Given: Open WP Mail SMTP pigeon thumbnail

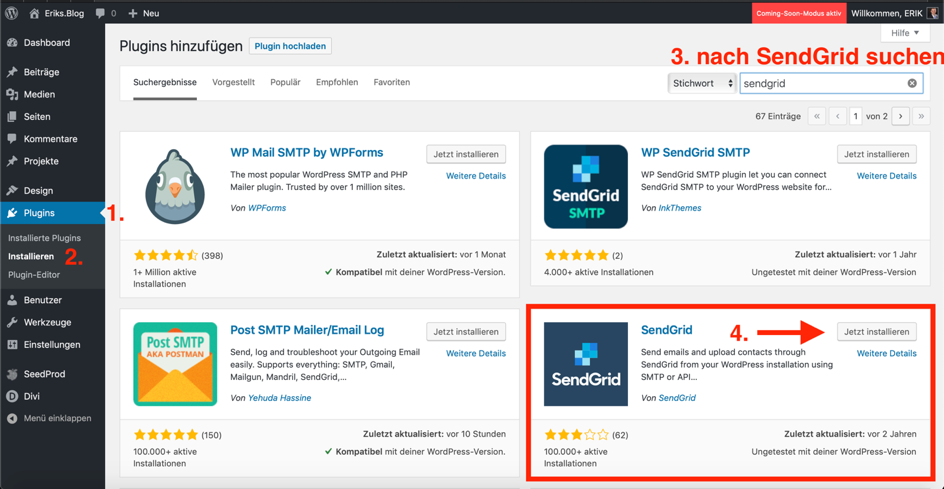Looking at the screenshot, I should [x=175, y=187].
